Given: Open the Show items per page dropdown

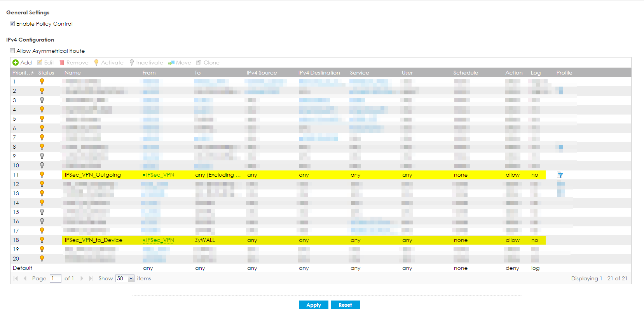Looking at the screenshot, I should [131, 278].
